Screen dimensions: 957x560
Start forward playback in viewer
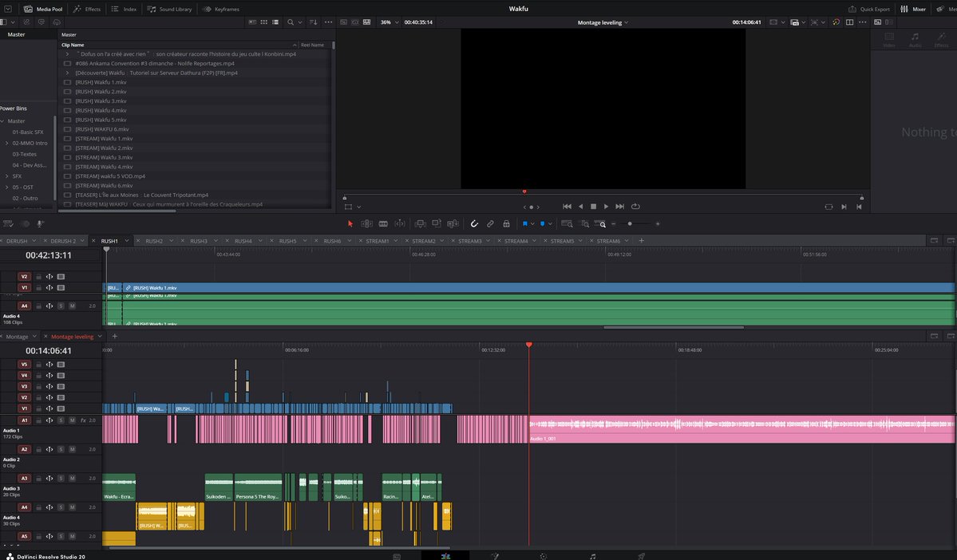[x=606, y=207]
